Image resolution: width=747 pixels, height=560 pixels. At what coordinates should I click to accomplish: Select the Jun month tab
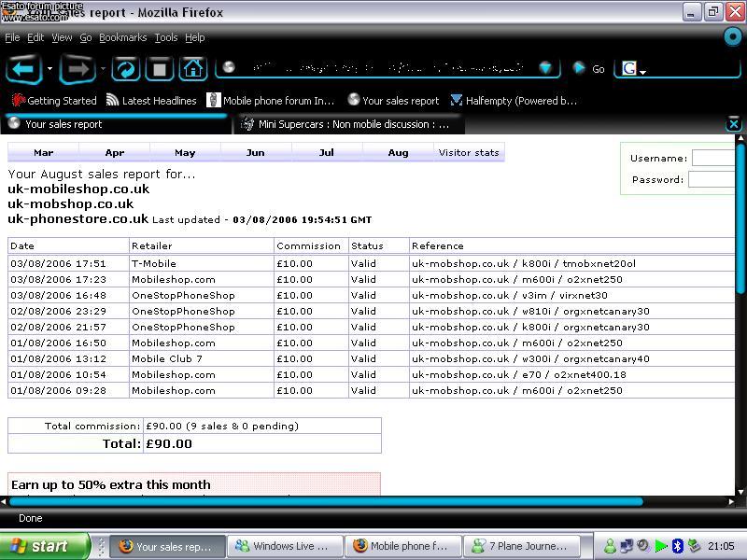255,152
